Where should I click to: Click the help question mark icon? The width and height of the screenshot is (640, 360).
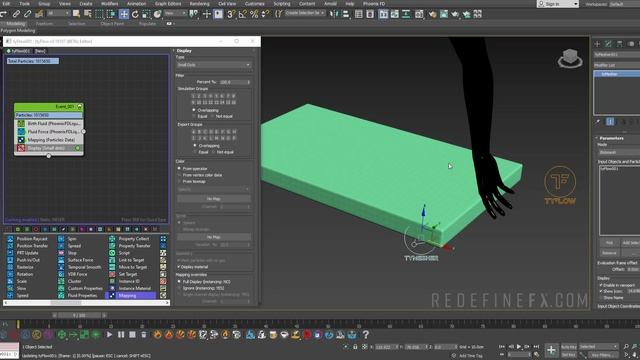click(366, 335)
